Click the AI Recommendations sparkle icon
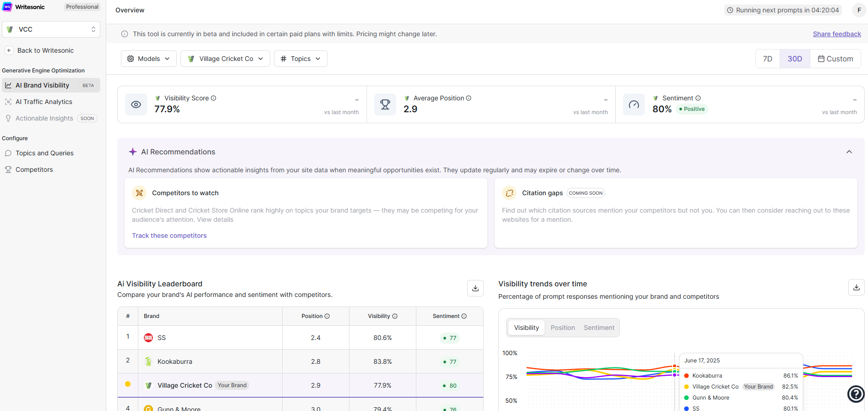 [x=133, y=152]
